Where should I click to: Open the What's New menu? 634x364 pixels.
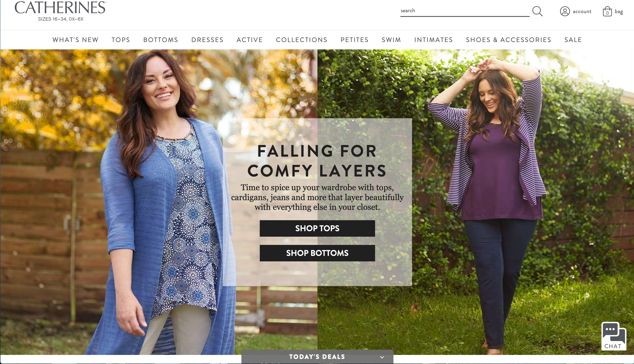point(75,40)
